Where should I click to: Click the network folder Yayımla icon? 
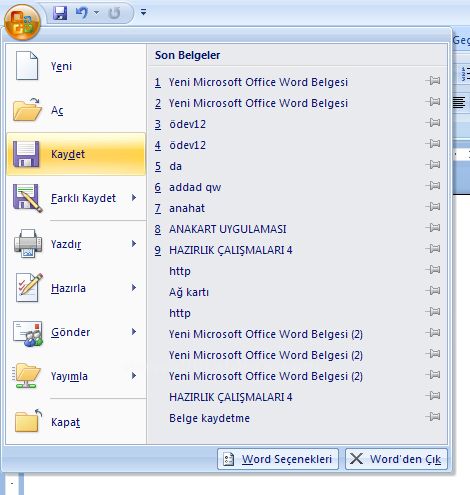pos(27,376)
